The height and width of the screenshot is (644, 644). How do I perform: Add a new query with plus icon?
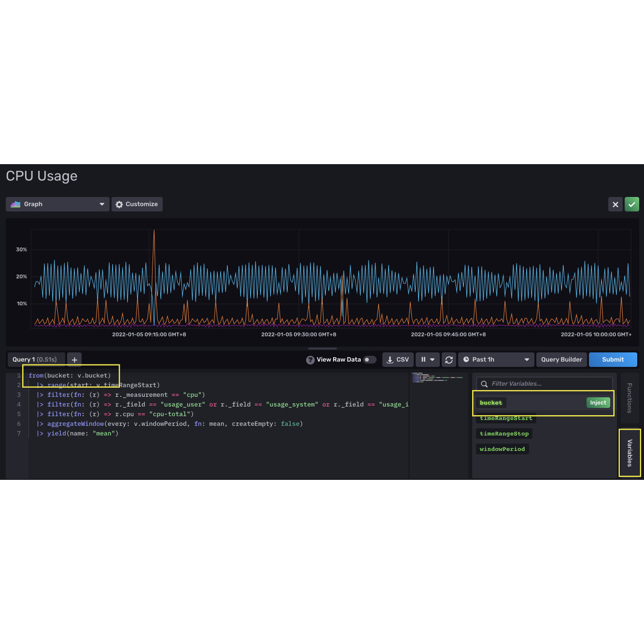tap(74, 360)
